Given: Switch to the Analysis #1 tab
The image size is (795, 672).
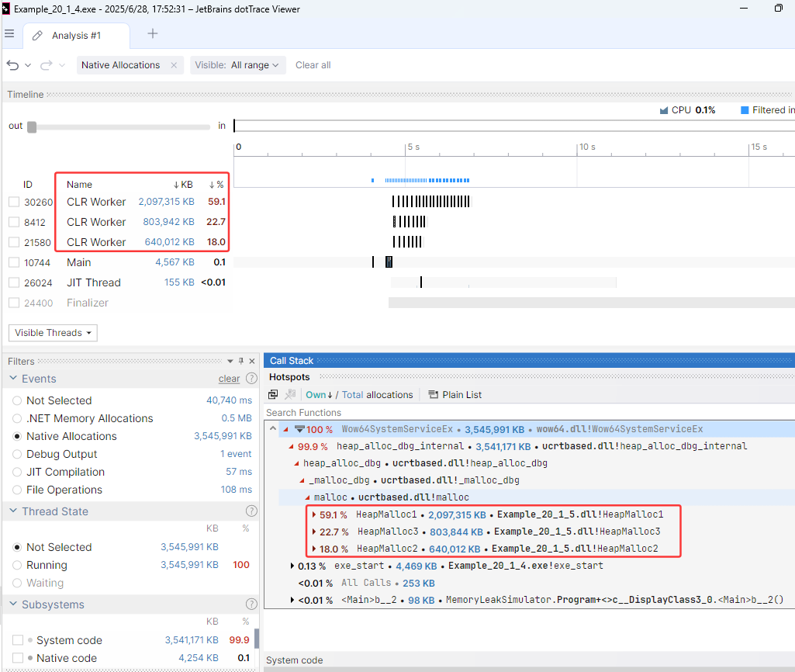Looking at the screenshot, I should point(76,36).
